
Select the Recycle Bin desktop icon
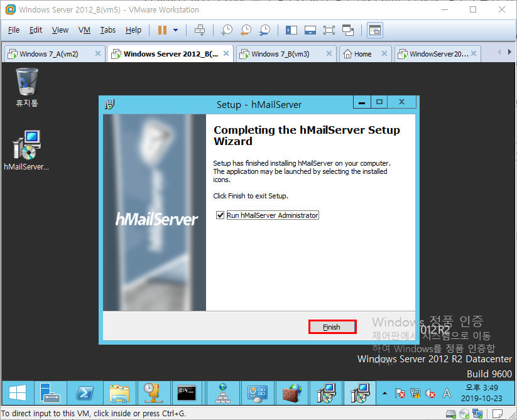tap(27, 87)
